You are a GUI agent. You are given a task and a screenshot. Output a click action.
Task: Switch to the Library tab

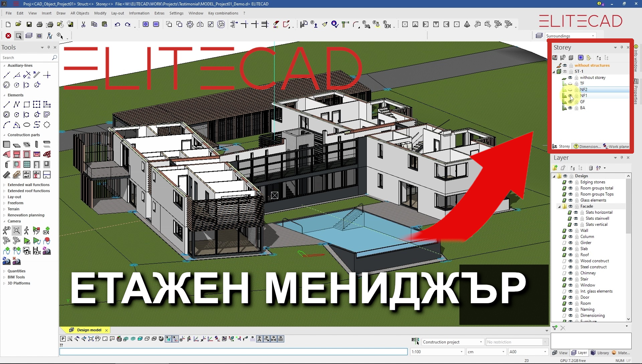pos(600,353)
